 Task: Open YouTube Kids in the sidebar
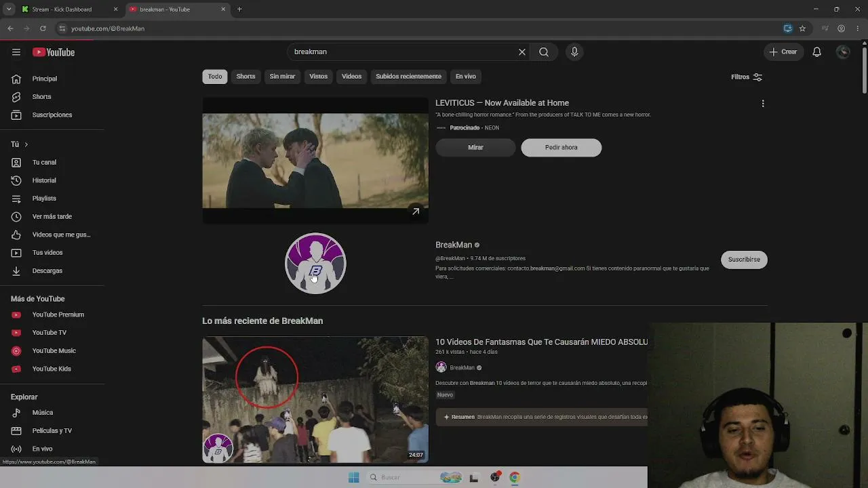point(52,369)
